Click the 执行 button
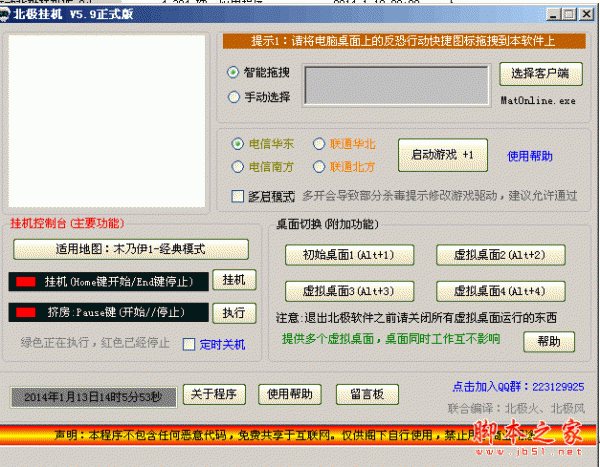The height and width of the screenshot is (467, 600). (234, 313)
